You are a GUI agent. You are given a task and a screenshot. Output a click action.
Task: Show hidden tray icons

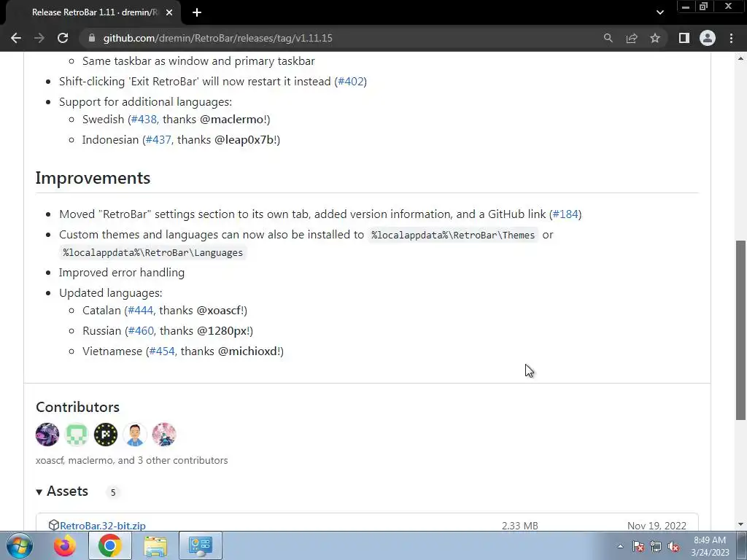coord(620,546)
